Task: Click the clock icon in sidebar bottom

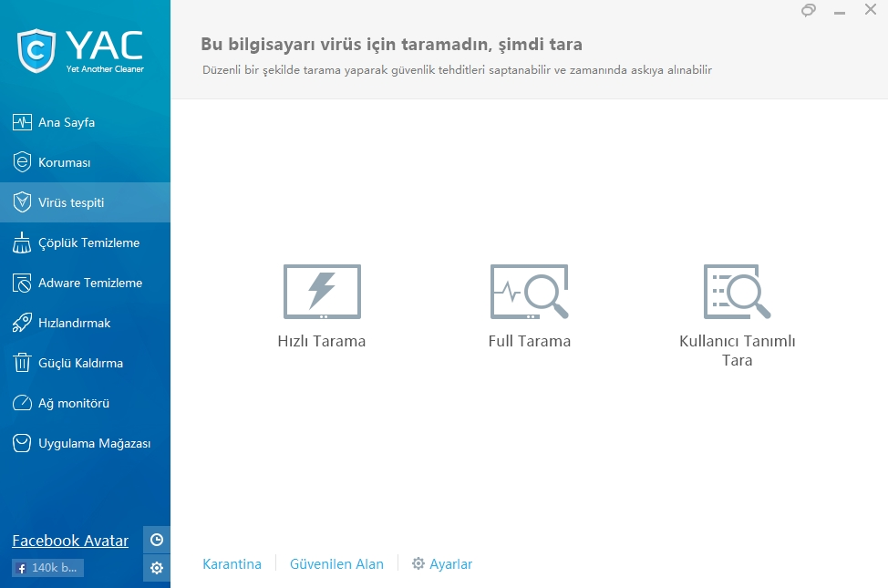Action: coord(157,540)
